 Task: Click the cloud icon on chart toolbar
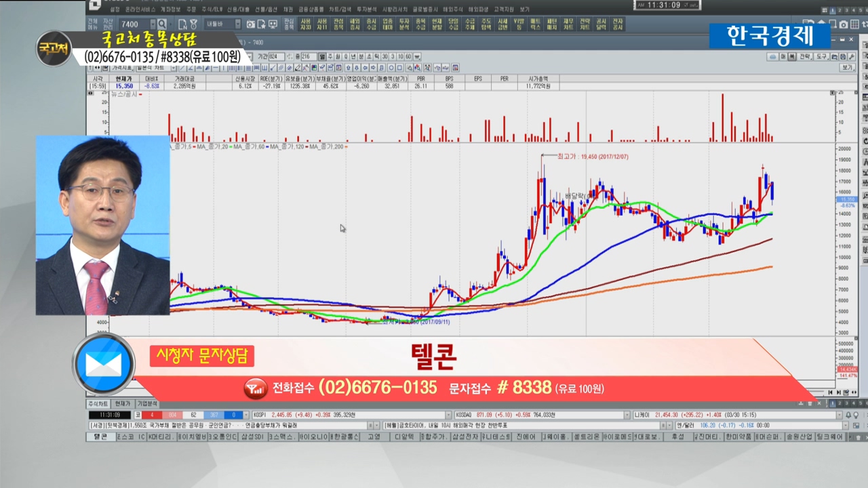(x=772, y=57)
